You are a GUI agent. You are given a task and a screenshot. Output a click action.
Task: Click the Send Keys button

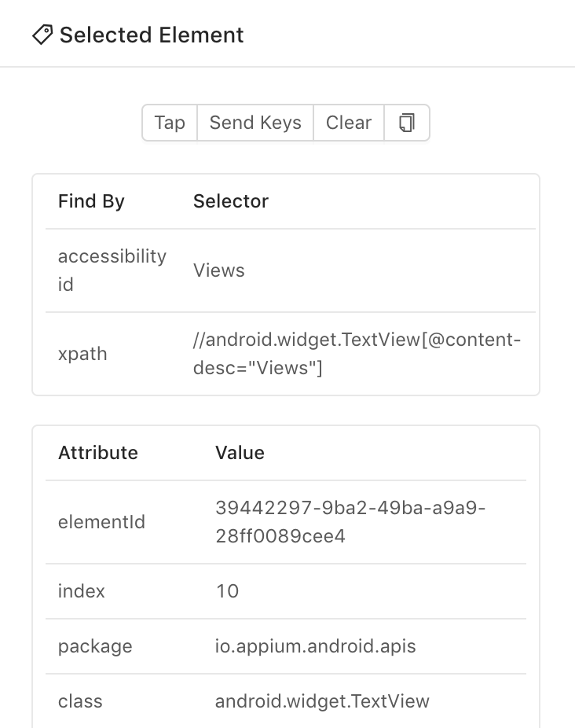point(255,123)
